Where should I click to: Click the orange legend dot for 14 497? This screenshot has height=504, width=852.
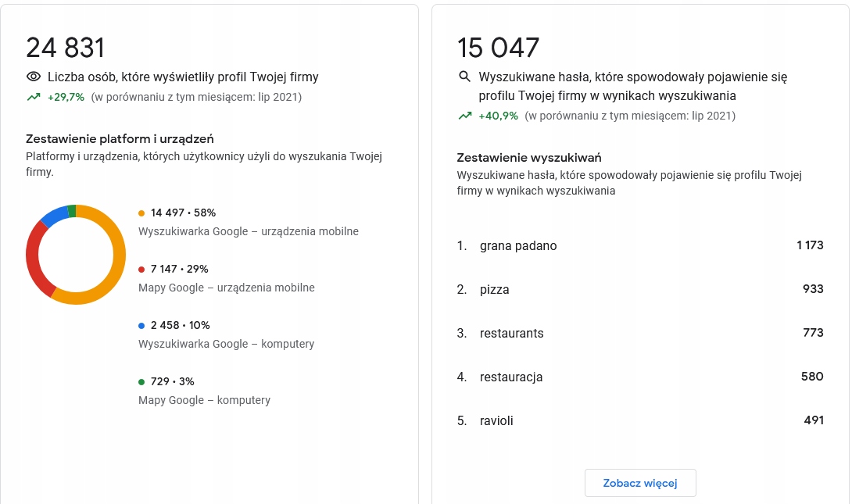pos(141,213)
